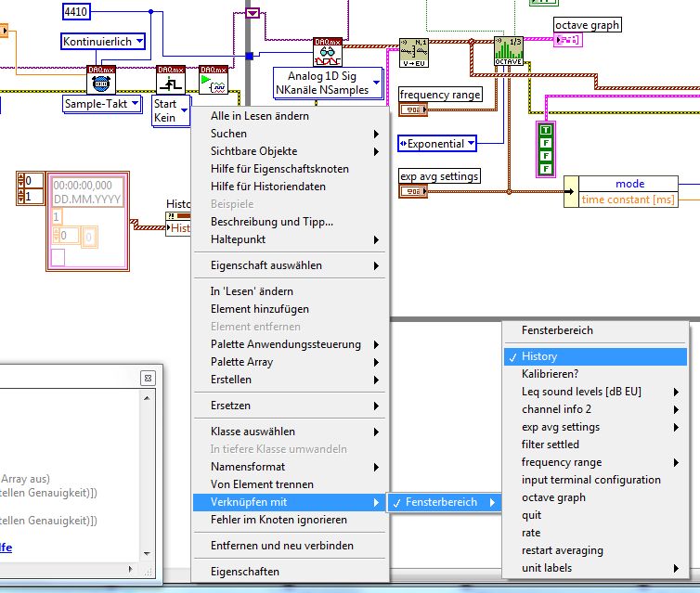Open the Sample-Takt polymorphic selector
Image resolution: width=700 pixels, height=593 pixels.
135,104
